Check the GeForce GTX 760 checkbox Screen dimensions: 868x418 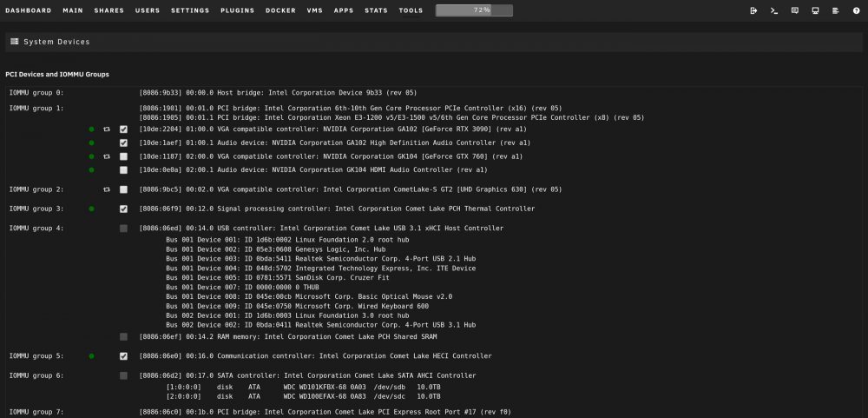point(123,157)
